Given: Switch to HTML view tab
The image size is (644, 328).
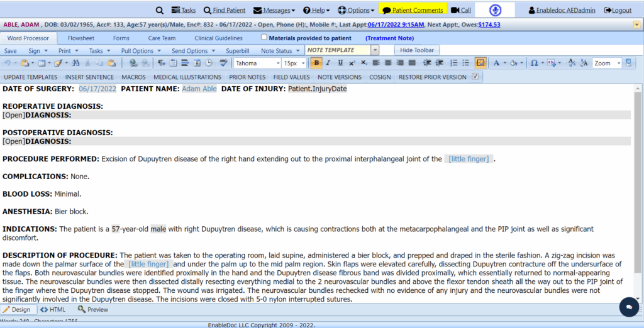Looking at the screenshot, I should [53, 310].
